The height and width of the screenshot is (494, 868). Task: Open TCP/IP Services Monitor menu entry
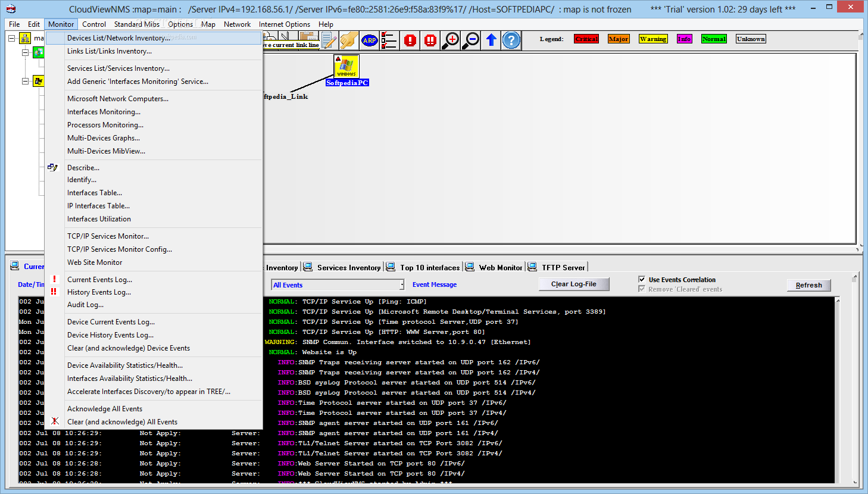point(154,236)
